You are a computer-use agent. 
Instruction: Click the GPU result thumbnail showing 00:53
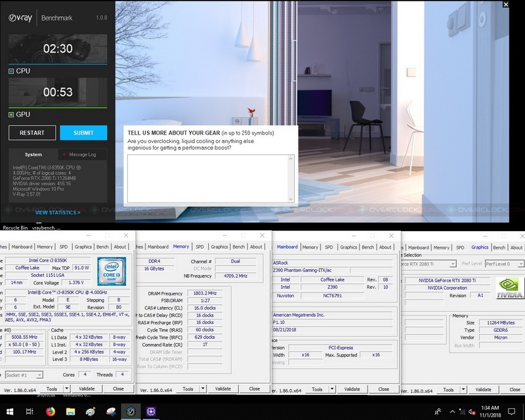pyautogui.click(x=58, y=92)
